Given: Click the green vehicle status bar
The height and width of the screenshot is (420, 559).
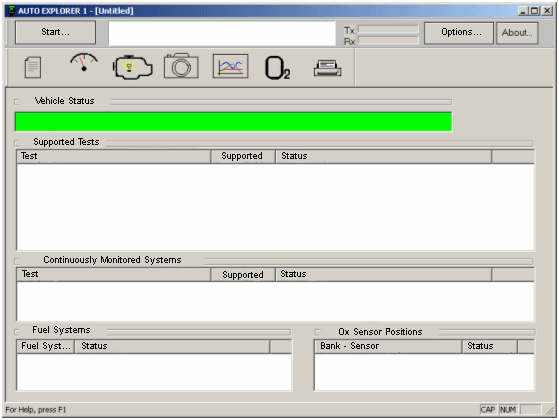Looking at the screenshot, I should click(x=234, y=122).
